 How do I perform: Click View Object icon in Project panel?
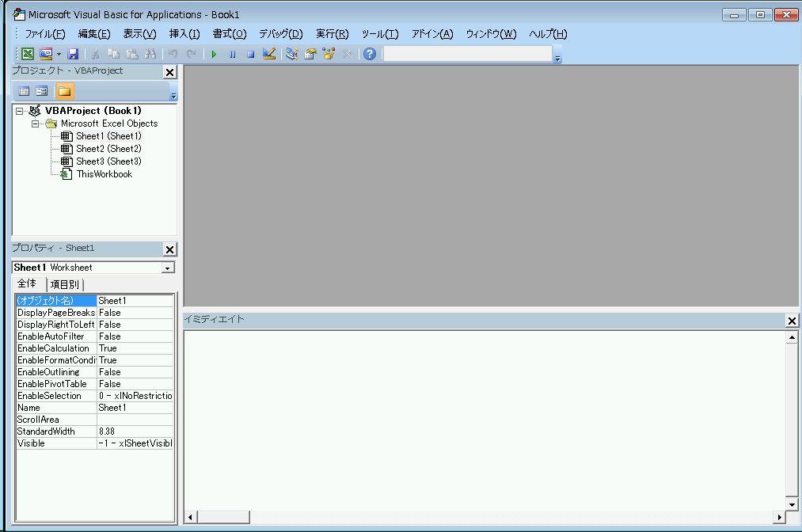[x=41, y=91]
